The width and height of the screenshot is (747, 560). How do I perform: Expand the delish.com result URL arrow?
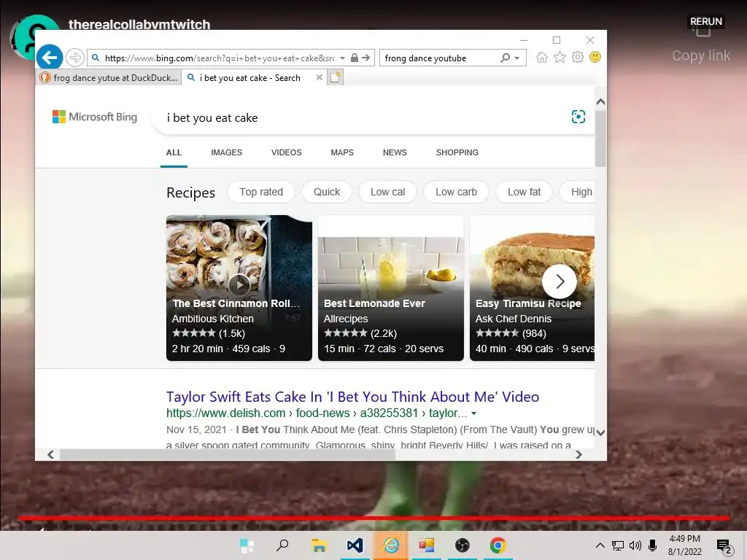point(473,413)
